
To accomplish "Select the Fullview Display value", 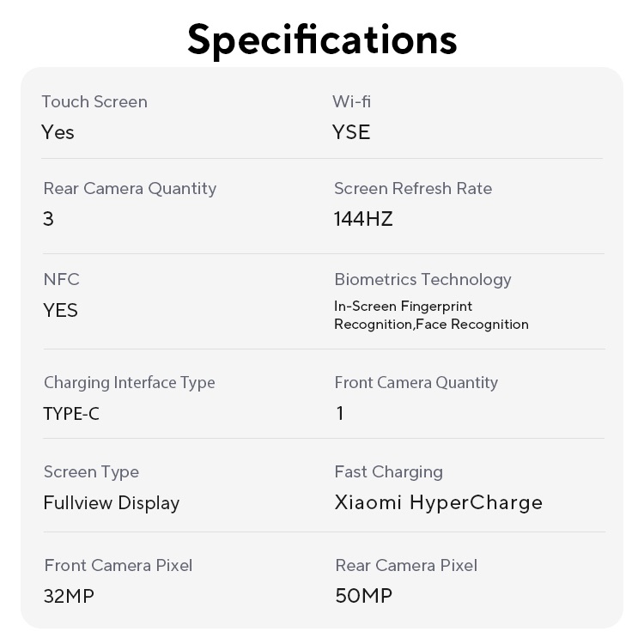I will (x=111, y=503).
